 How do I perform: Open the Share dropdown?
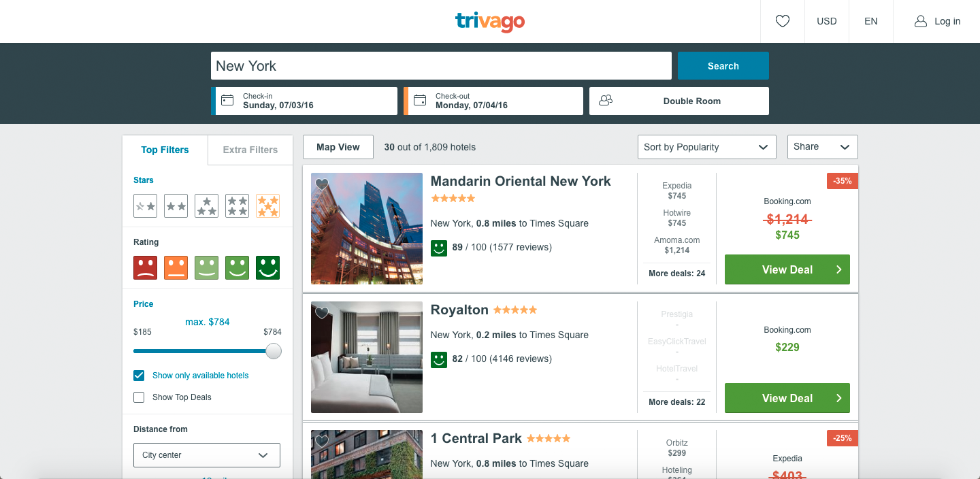coord(822,147)
